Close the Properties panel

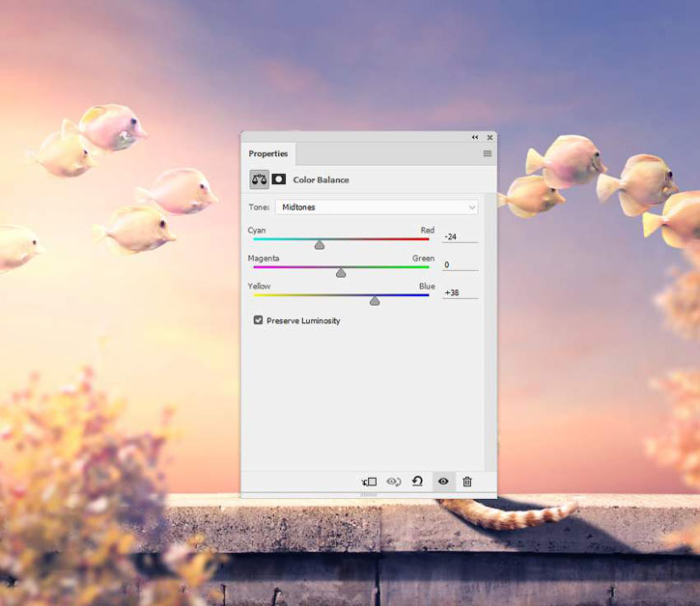click(x=490, y=137)
